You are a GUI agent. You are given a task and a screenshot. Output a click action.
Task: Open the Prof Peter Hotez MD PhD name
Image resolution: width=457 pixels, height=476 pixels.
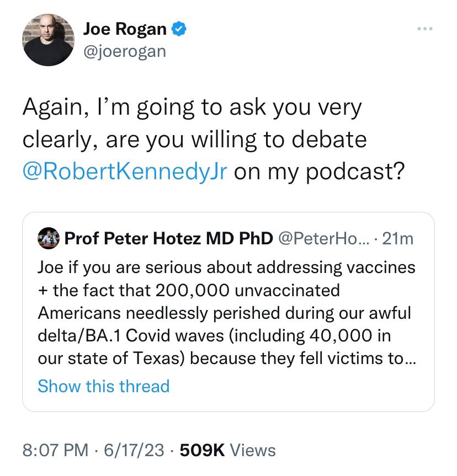coord(169,238)
